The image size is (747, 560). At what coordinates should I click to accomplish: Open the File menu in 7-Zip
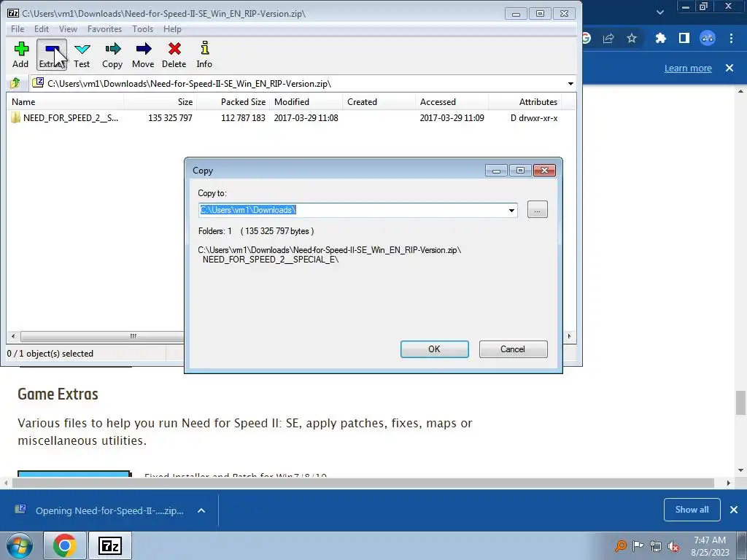[x=18, y=29]
